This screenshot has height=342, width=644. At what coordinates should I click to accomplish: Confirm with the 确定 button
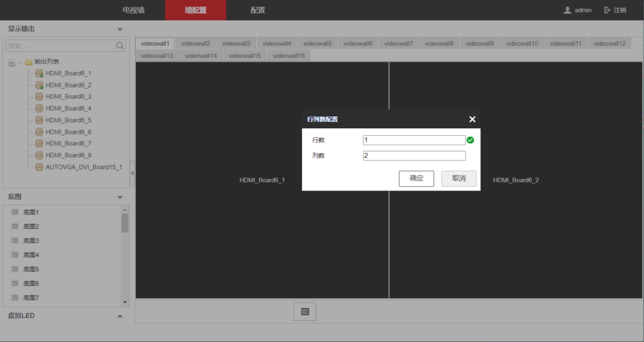point(416,179)
